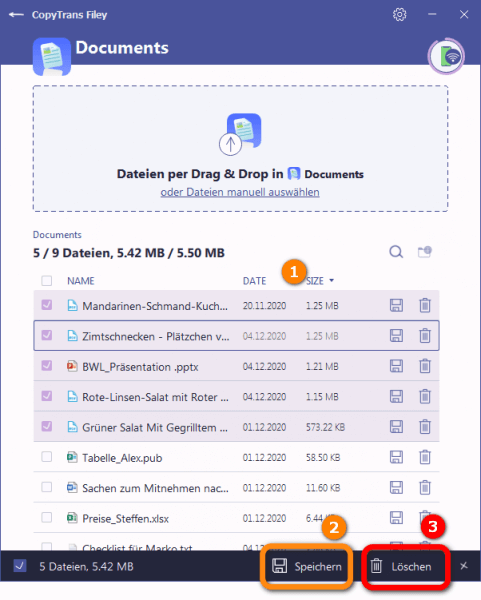Select the BWL_Präsentation .pptx file name

[x=140, y=367]
